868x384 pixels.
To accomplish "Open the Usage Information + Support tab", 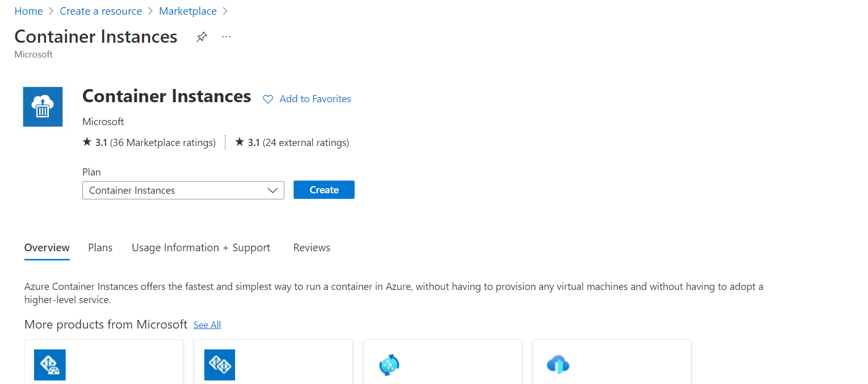I will pos(201,248).
